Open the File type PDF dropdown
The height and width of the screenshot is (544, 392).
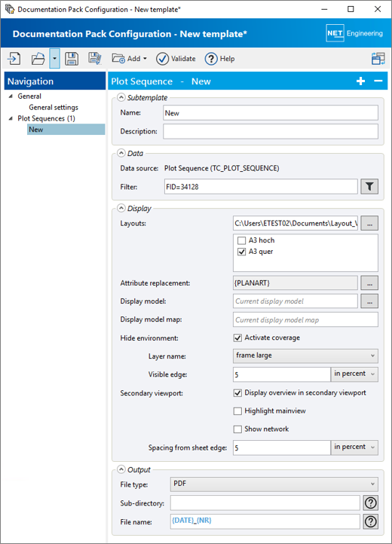pos(274,484)
